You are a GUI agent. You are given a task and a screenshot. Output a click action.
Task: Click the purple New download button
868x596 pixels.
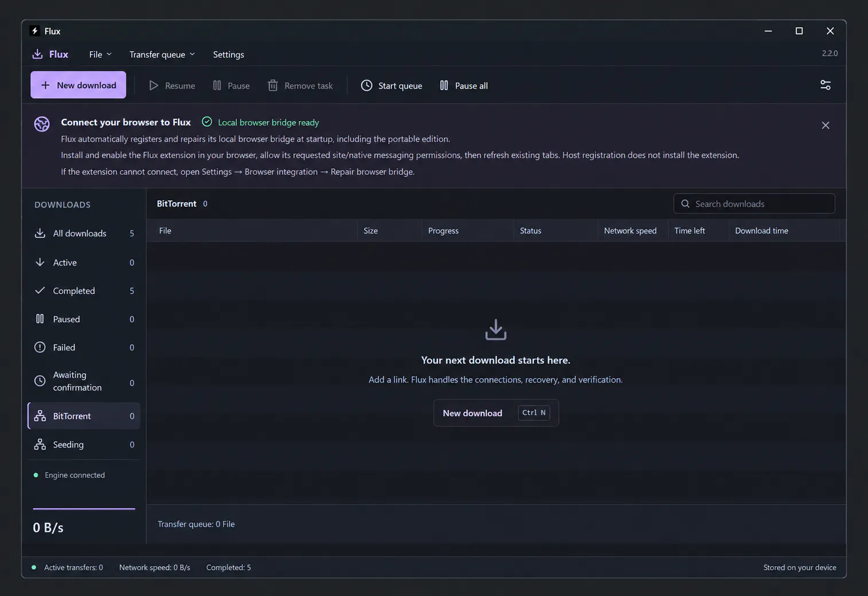(x=78, y=85)
